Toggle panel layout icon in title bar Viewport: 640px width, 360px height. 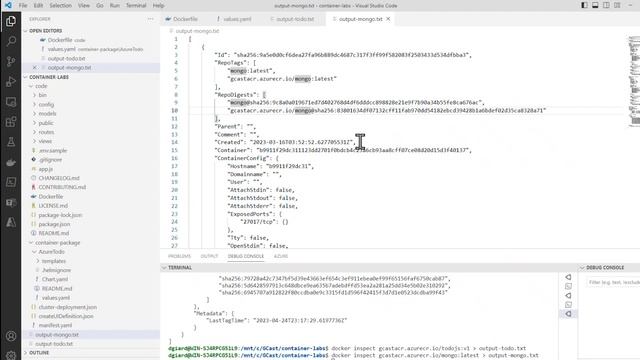click(595, 5)
